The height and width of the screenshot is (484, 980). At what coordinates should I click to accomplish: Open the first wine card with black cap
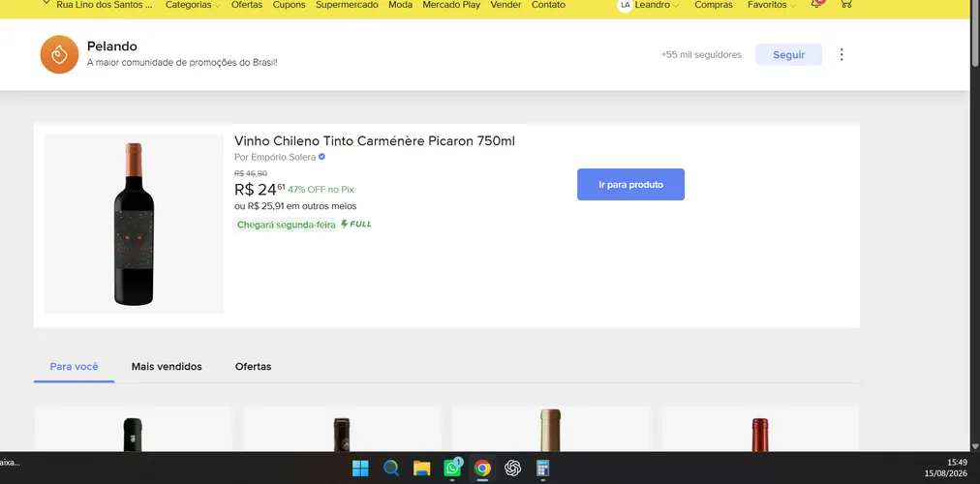[x=133, y=429]
